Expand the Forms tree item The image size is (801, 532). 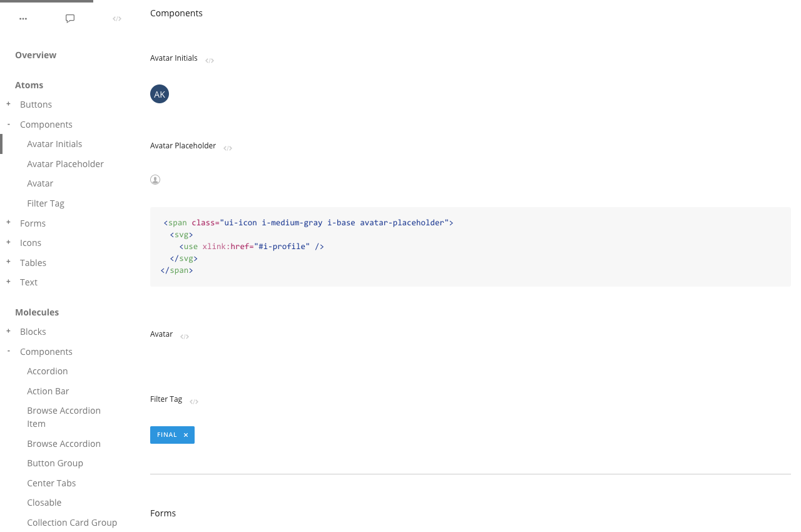[9, 222]
